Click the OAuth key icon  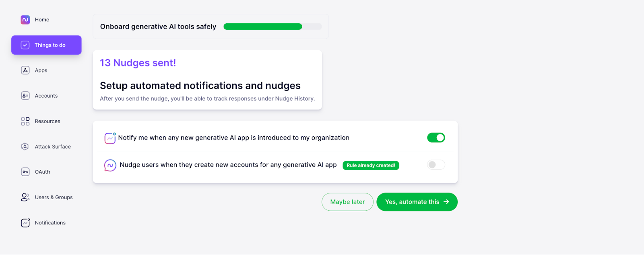tap(25, 172)
